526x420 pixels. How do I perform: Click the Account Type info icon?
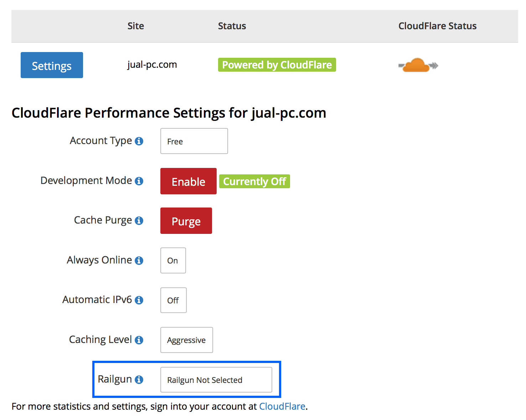coord(140,141)
